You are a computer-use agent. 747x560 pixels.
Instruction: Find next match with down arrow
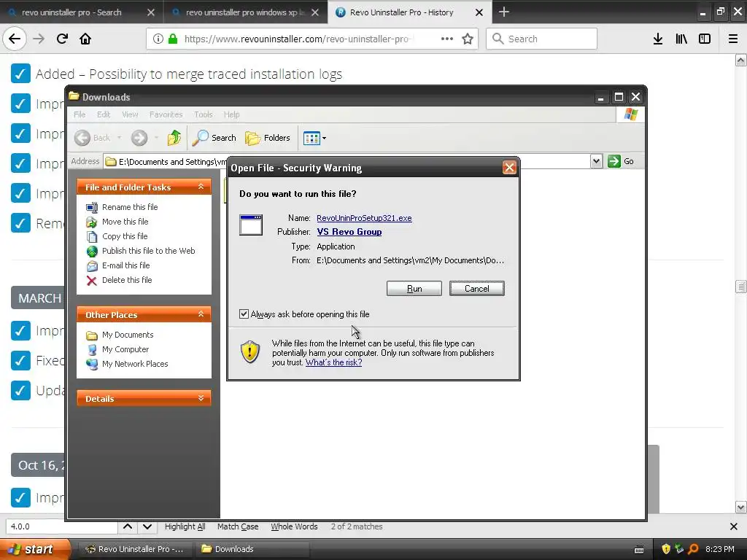(x=147, y=526)
